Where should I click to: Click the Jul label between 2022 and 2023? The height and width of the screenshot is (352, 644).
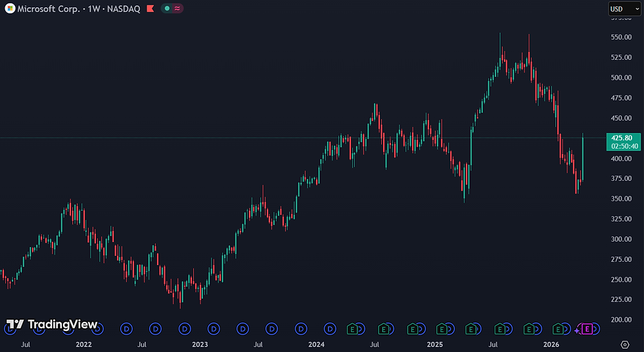pos(142,345)
